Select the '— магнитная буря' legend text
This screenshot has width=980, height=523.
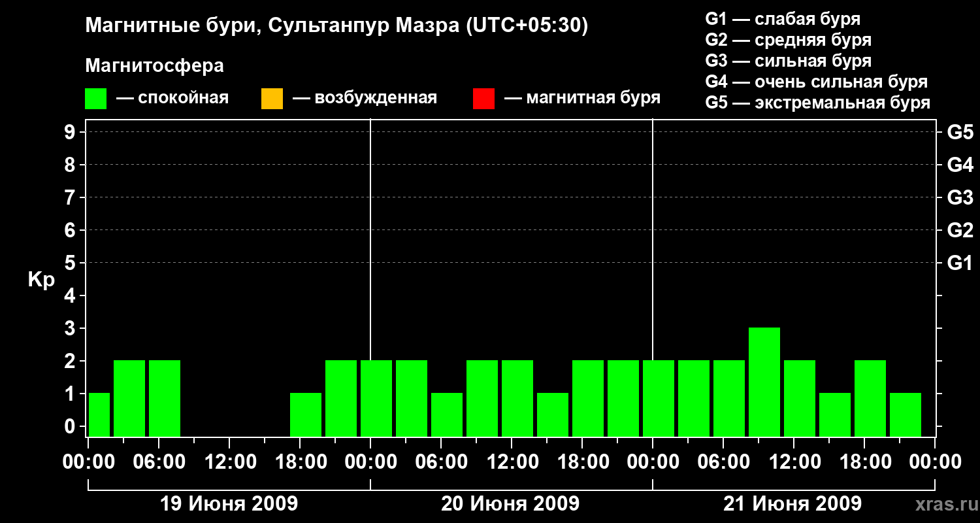click(583, 98)
